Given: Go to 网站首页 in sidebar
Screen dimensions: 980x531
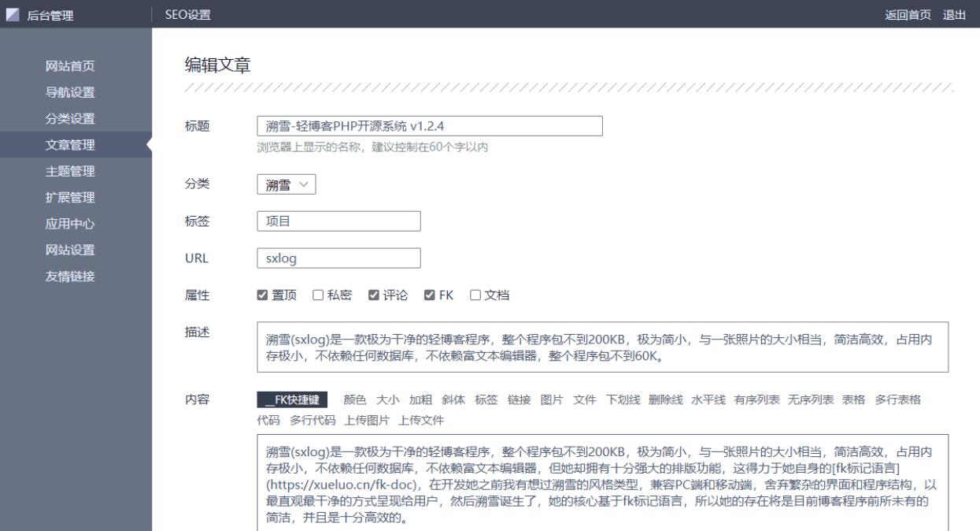Looking at the screenshot, I should [70, 66].
